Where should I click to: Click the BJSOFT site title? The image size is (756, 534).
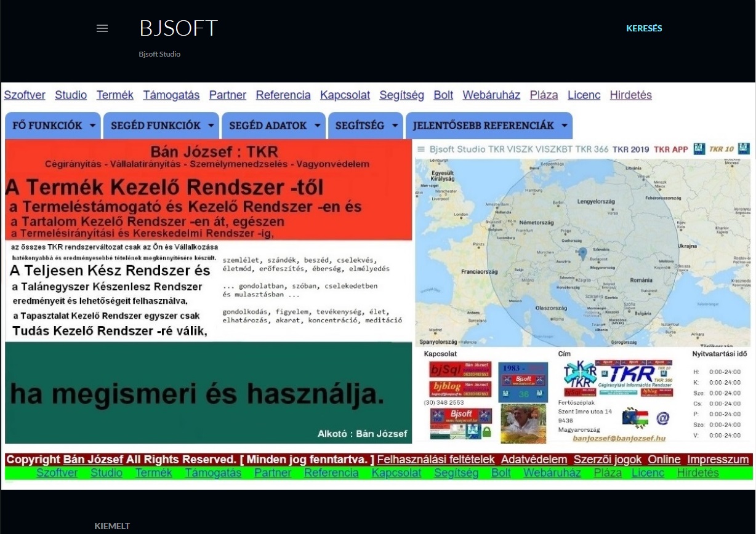tap(179, 28)
